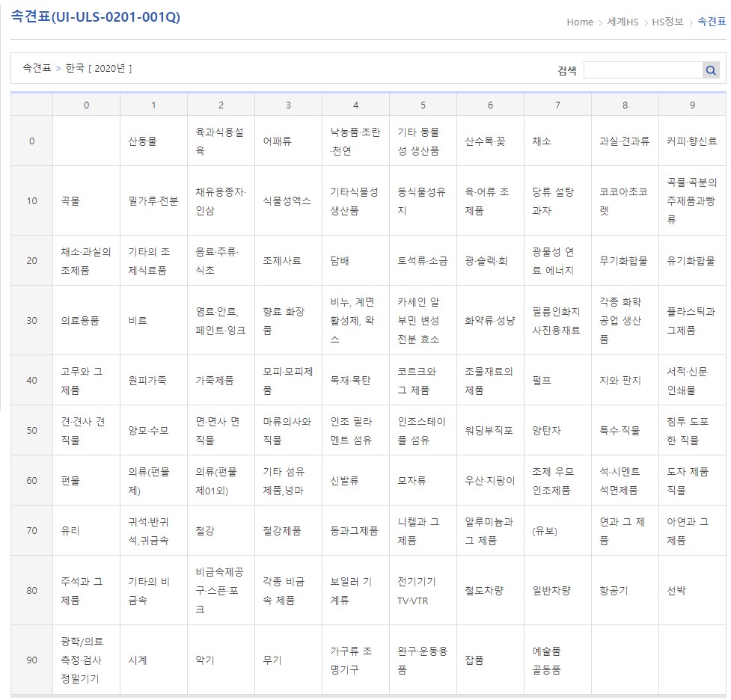Go to HS정보 breadcrumb link

click(x=667, y=22)
